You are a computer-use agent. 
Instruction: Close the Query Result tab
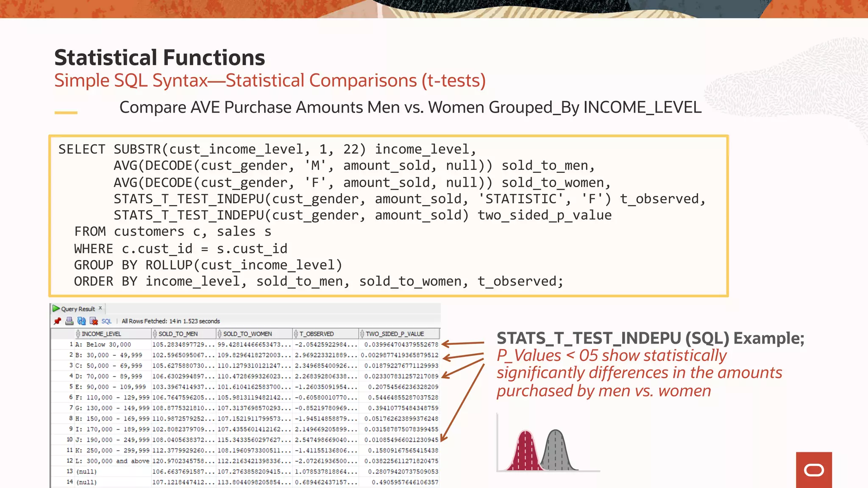[100, 308]
